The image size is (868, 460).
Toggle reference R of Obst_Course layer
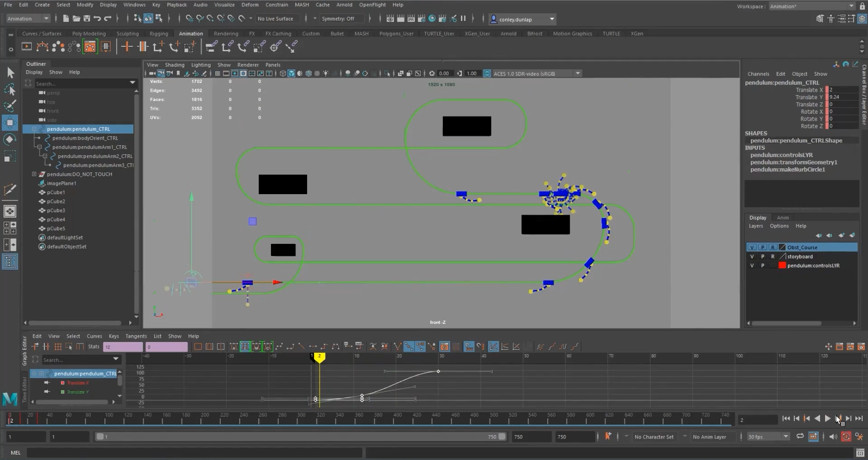[x=773, y=247]
